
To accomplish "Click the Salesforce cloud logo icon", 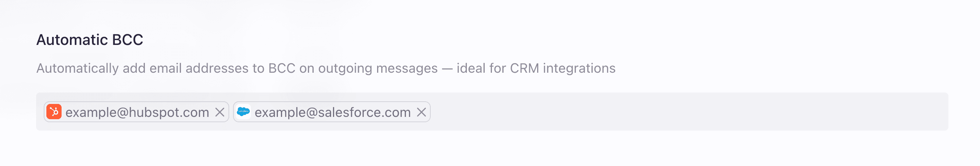I will 243,112.
